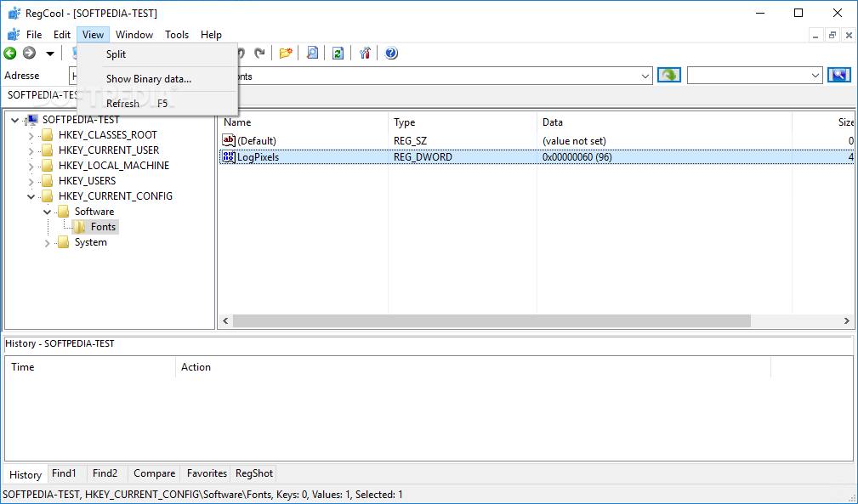Click the Find magnifier-on-page toolbar icon
Viewport: 858px width, 504px height.
312,53
